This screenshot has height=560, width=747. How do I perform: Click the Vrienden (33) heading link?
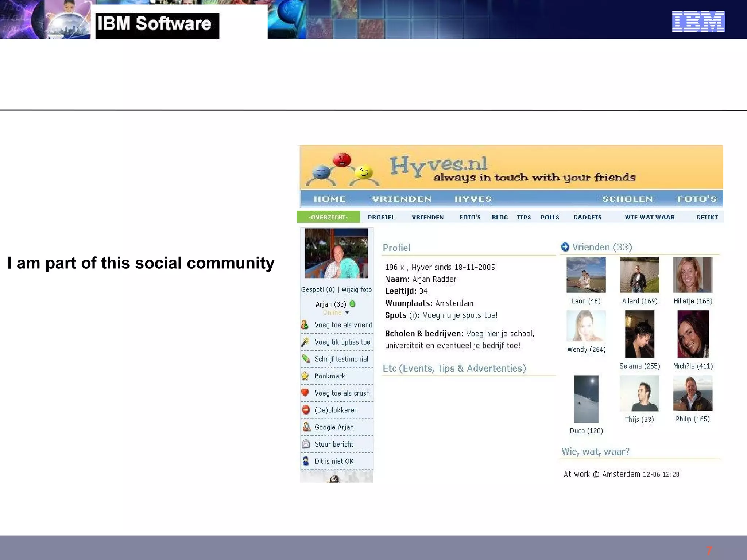(x=602, y=247)
